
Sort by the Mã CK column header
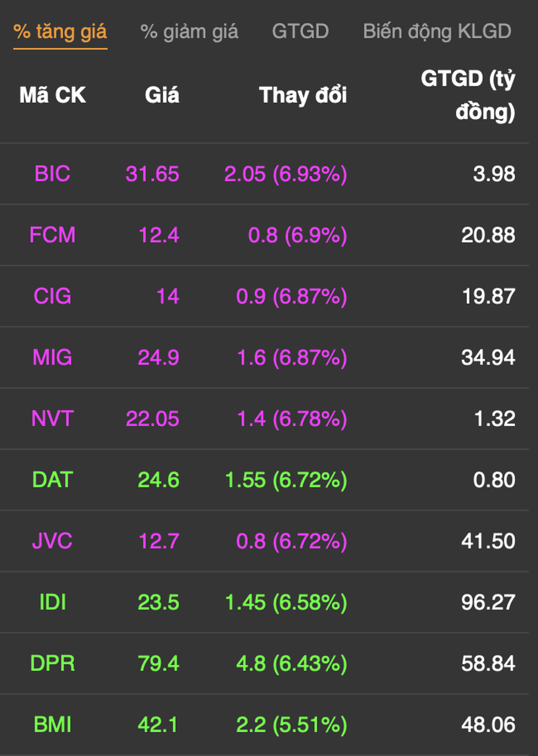pos(53,95)
